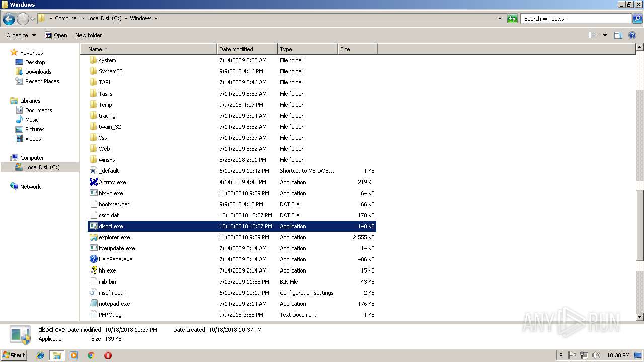Select the twain_32 folder name

pyautogui.click(x=110, y=127)
